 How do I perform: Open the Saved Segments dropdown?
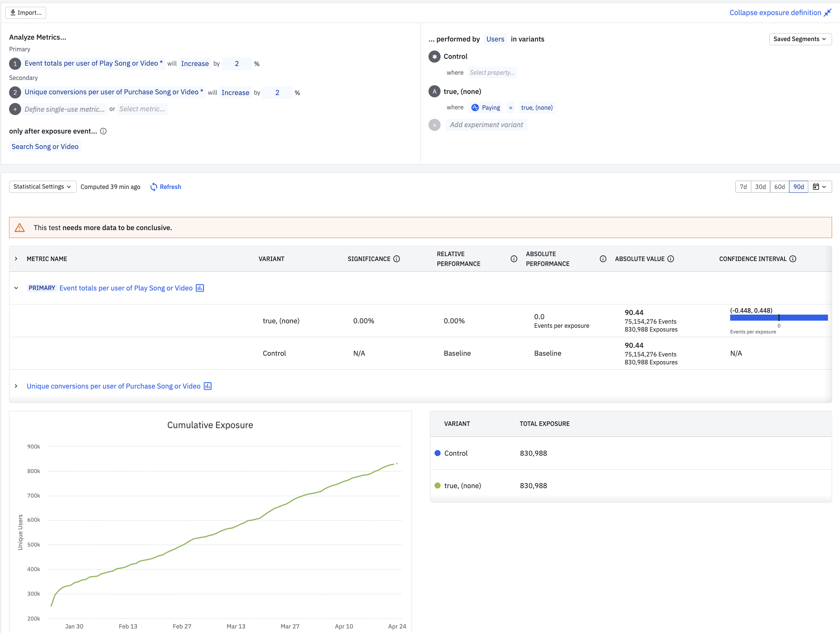point(800,39)
